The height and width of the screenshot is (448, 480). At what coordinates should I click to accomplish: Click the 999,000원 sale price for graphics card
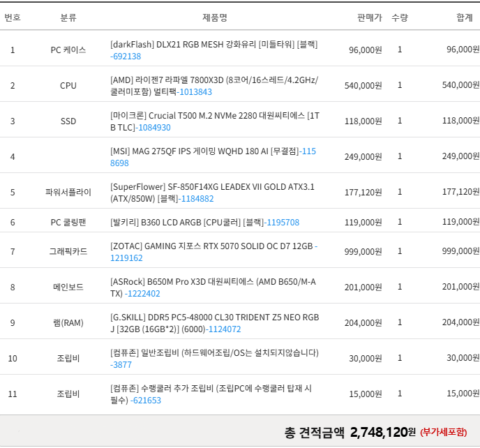363,251
